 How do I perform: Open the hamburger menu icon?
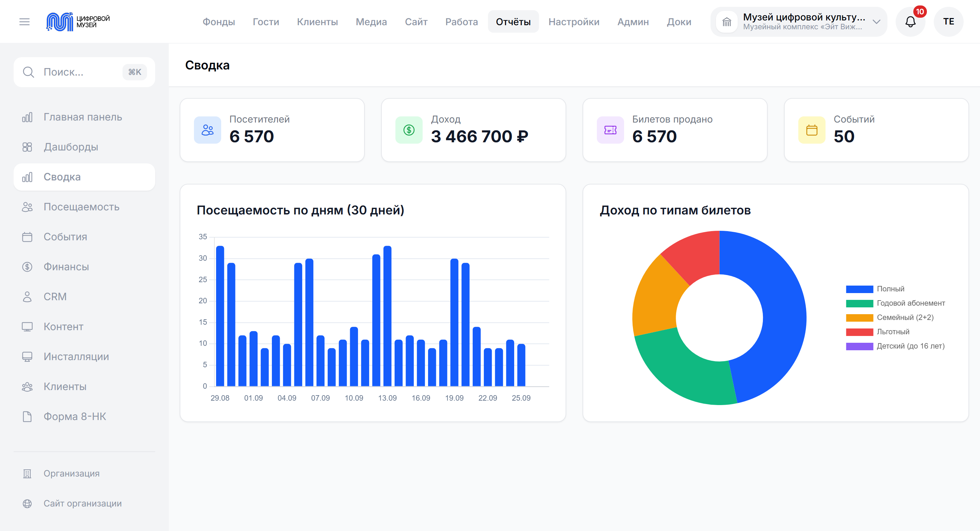tap(24, 22)
